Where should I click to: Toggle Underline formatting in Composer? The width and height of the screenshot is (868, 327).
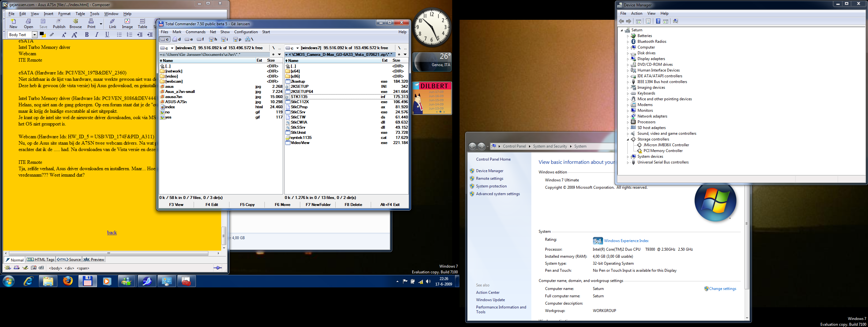point(107,34)
